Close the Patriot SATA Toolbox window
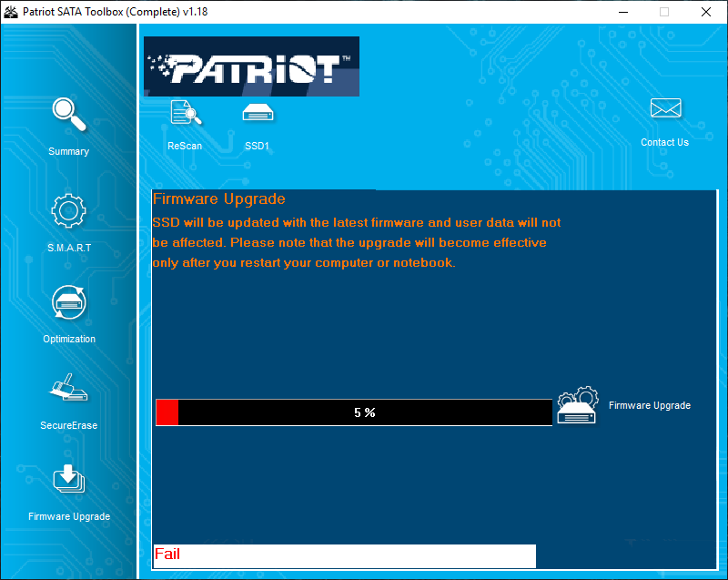728x580 pixels. pos(706,12)
